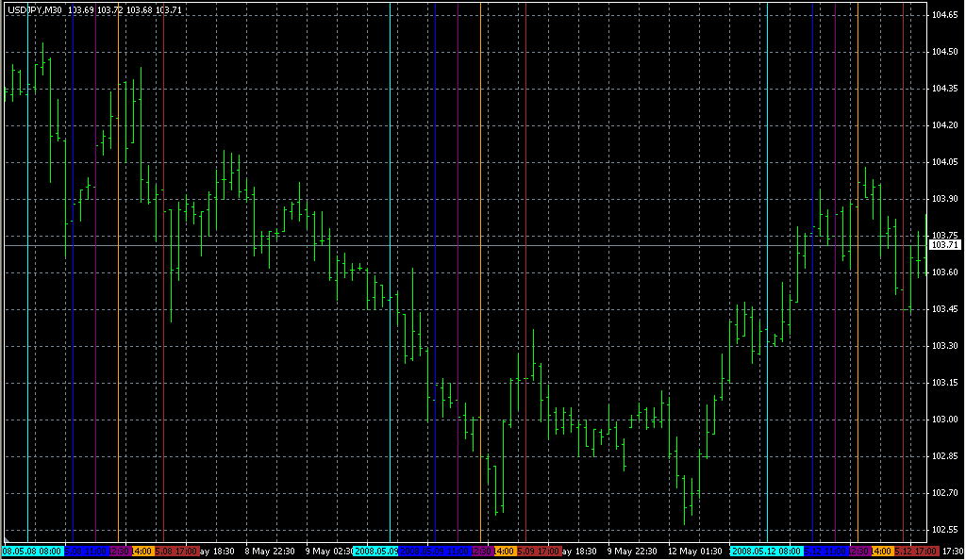966x560 pixels.
Task: Select the cyan 08.05.08 08:00 time label
Action: point(33,552)
